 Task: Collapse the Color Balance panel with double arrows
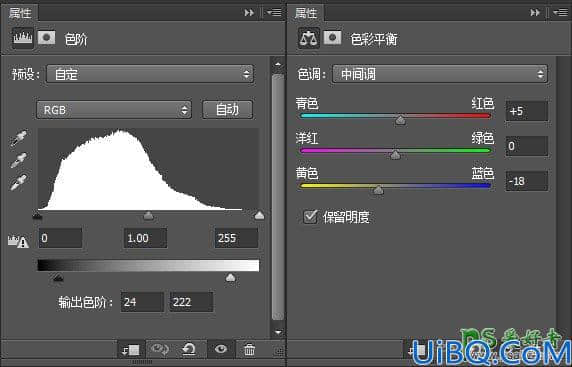point(535,13)
